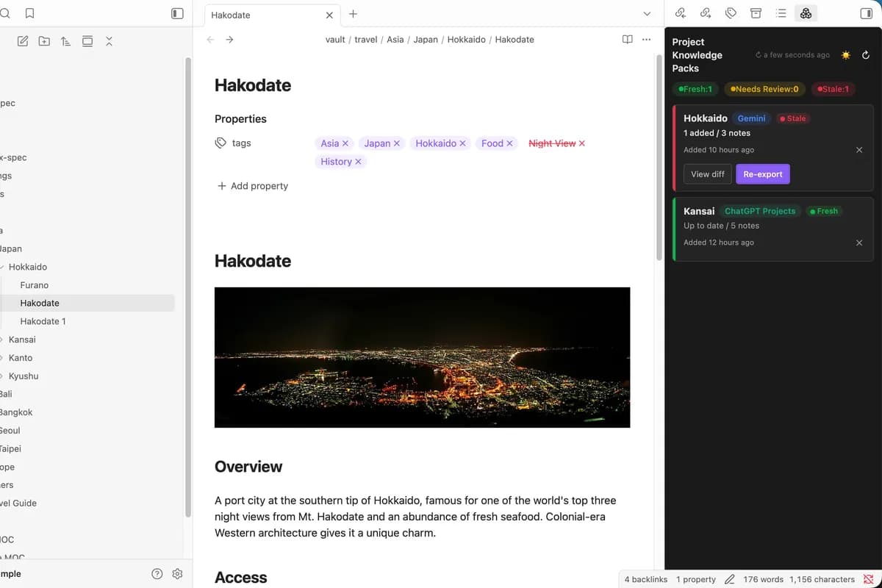Image resolution: width=882 pixels, height=588 pixels.
Task: Open the note's more options menu
Action: point(646,40)
